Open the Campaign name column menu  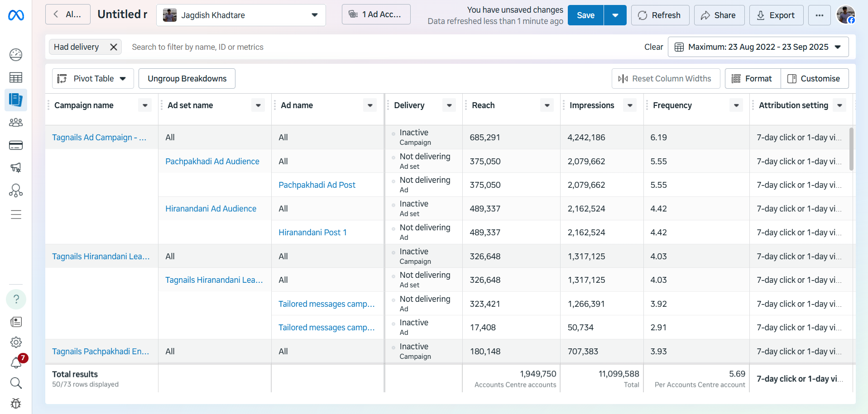pyautogui.click(x=145, y=105)
